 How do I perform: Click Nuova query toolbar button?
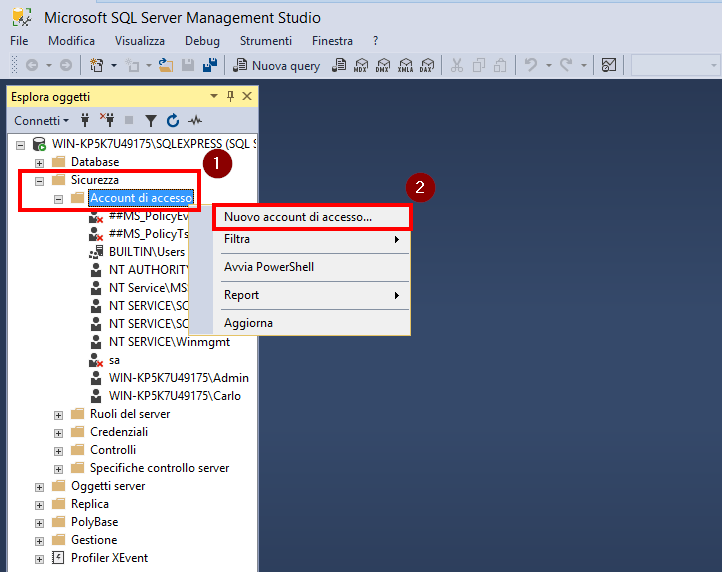click(276, 66)
